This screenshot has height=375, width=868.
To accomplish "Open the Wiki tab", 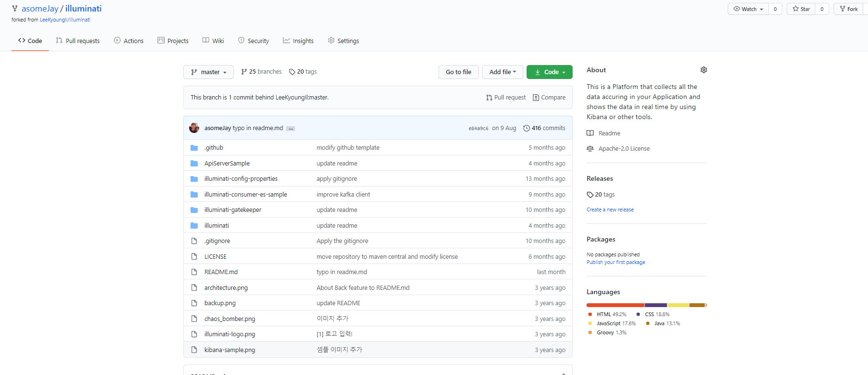I will [213, 41].
